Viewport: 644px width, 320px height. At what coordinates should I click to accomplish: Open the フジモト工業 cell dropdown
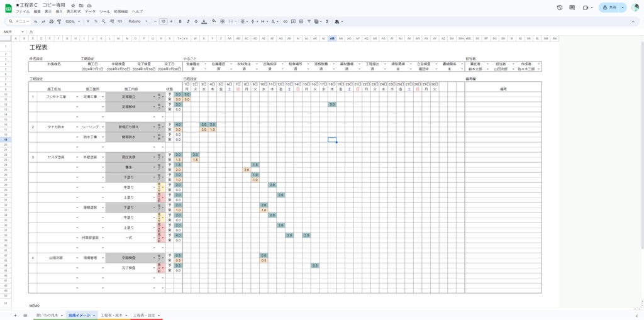(x=77, y=97)
